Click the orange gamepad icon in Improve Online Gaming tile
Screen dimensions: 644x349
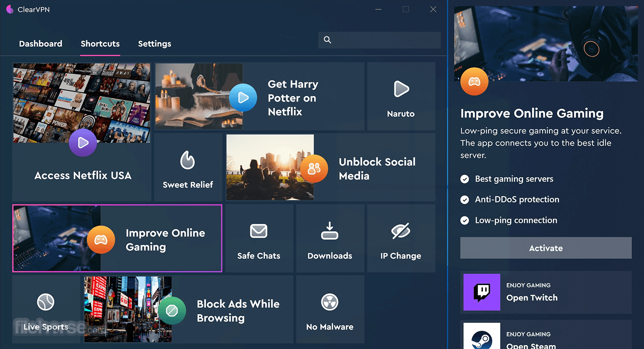tap(101, 240)
